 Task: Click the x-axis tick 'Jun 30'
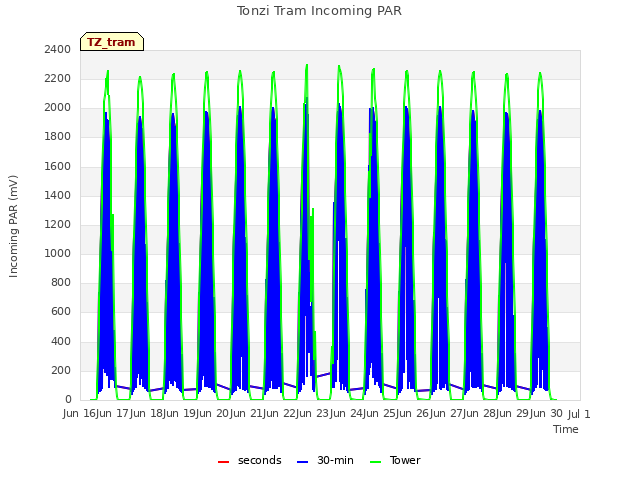547,413
